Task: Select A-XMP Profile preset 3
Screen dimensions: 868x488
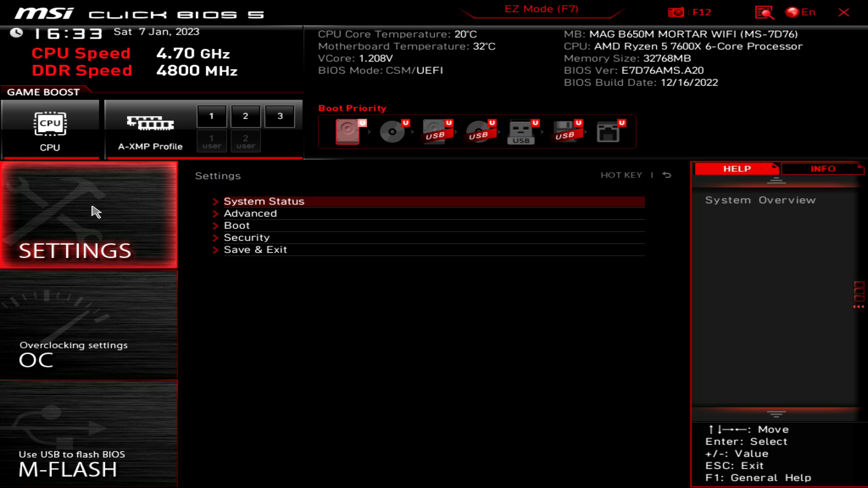Action: (280, 116)
